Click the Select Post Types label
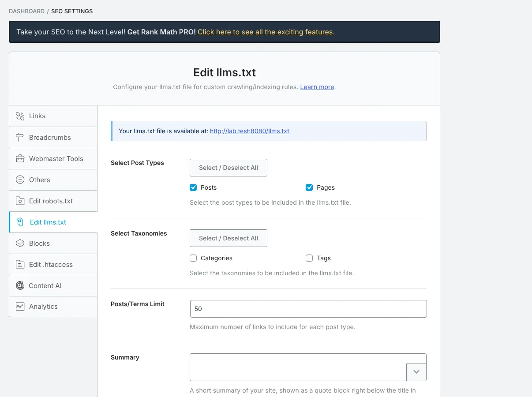The width and height of the screenshot is (532, 397). coord(137,163)
